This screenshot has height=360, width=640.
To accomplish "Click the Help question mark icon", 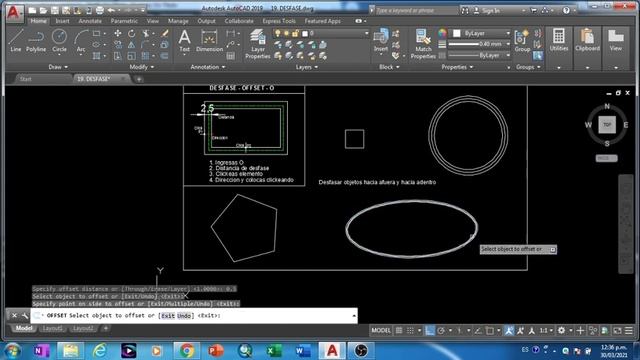I will tap(566, 11).
